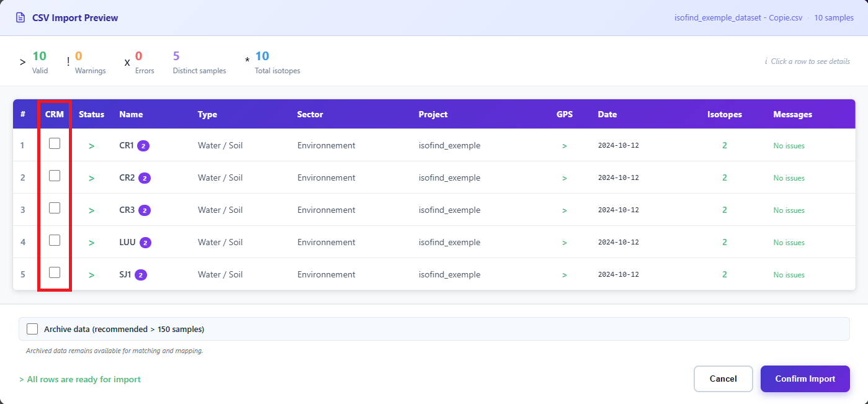
Task: Click the orange Warnings exclamation icon
Action: (x=68, y=61)
